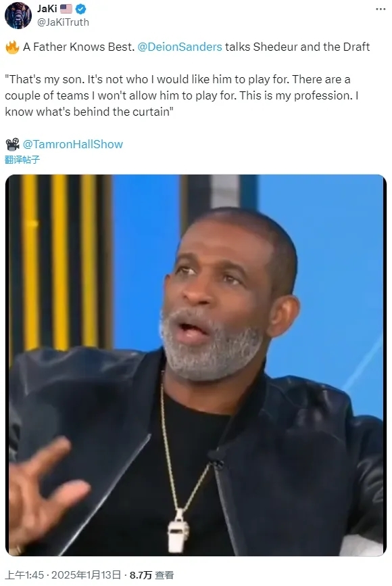Click the 2025年1月13日 date text
The width and height of the screenshot is (392, 586).
tap(86, 574)
